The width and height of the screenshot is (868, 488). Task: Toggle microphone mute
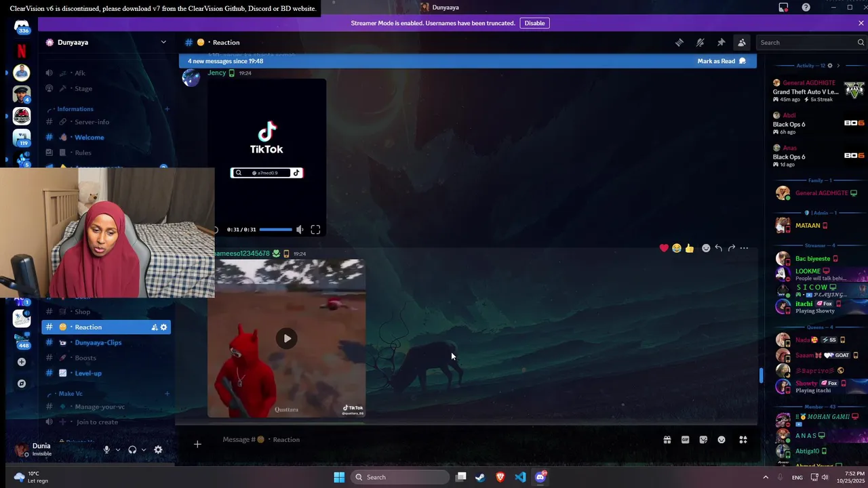tap(106, 449)
